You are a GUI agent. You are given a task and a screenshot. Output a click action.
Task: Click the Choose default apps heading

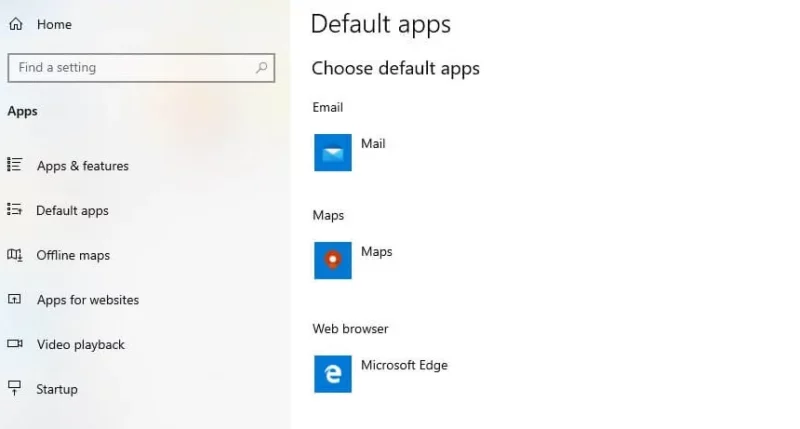[x=395, y=68]
